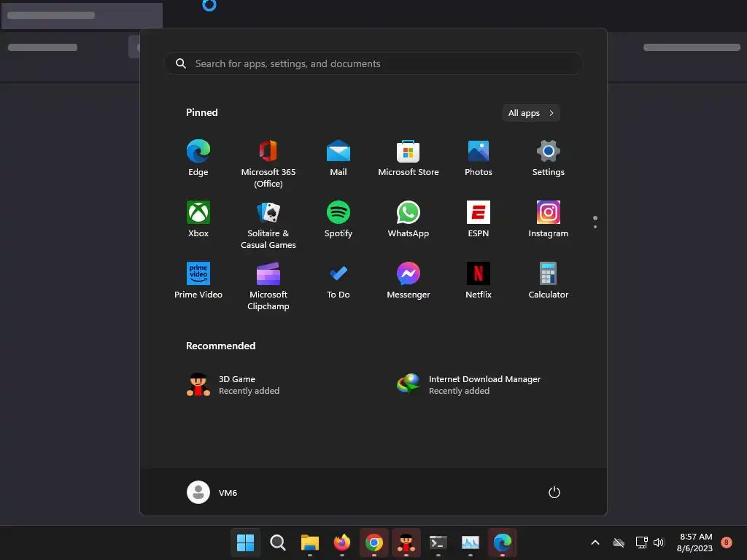
Task: Launch Microsoft 365 (Office)
Action: tap(268, 164)
